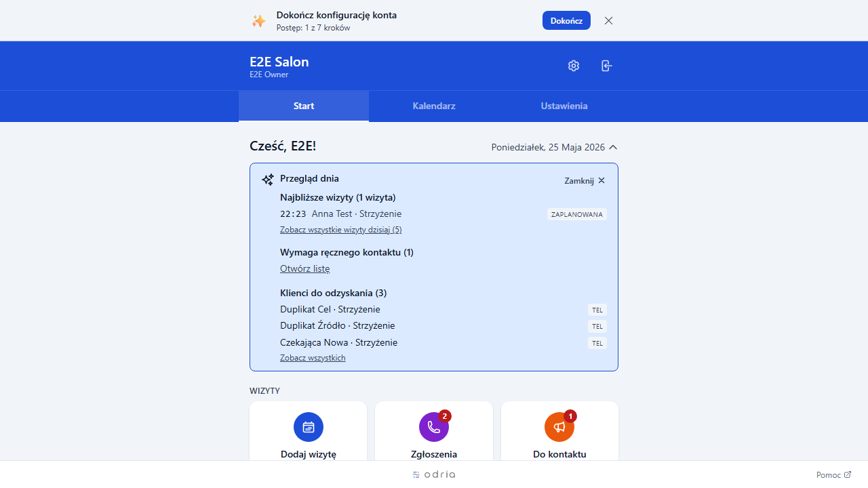The width and height of the screenshot is (868, 488).
Task: Open Zobacz wszystkie wizyty dzisiaj link
Action: pyautogui.click(x=340, y=230)
